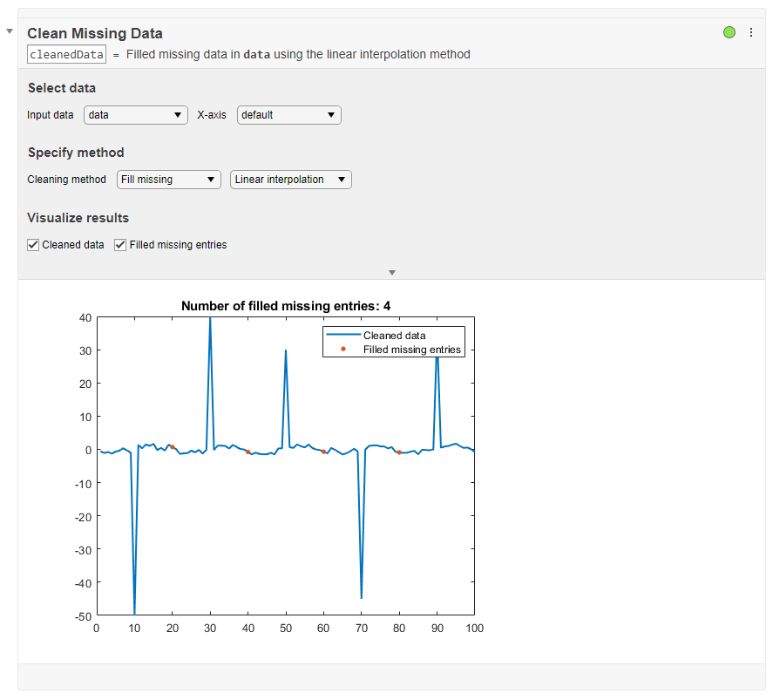
Task: Click the plot title text
Action: tap(286, 306)
